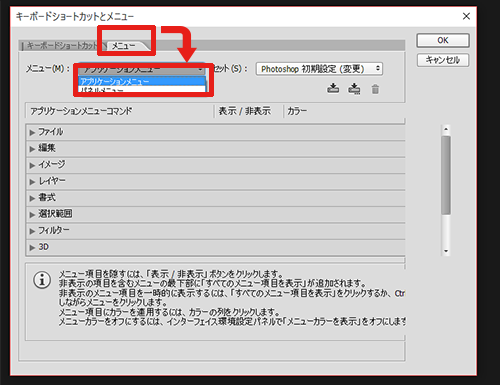This screenshot has height=385, width=500.
Task: Click the カラー column header
Action: pos(297,111)
